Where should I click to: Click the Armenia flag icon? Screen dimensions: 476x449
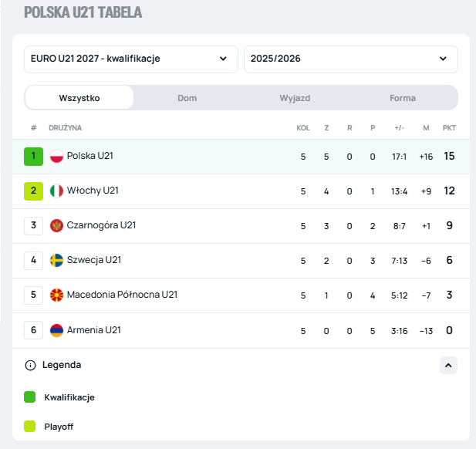(56, 330)
